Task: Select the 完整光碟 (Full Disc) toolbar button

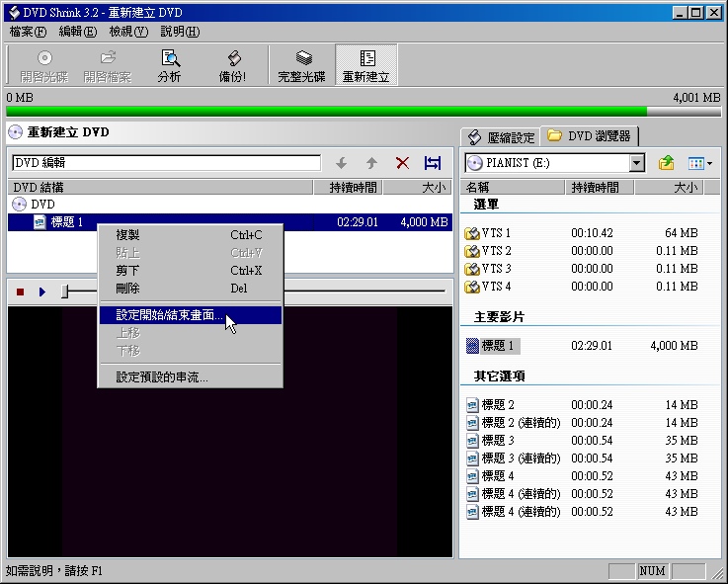Action: pos(302,65)
